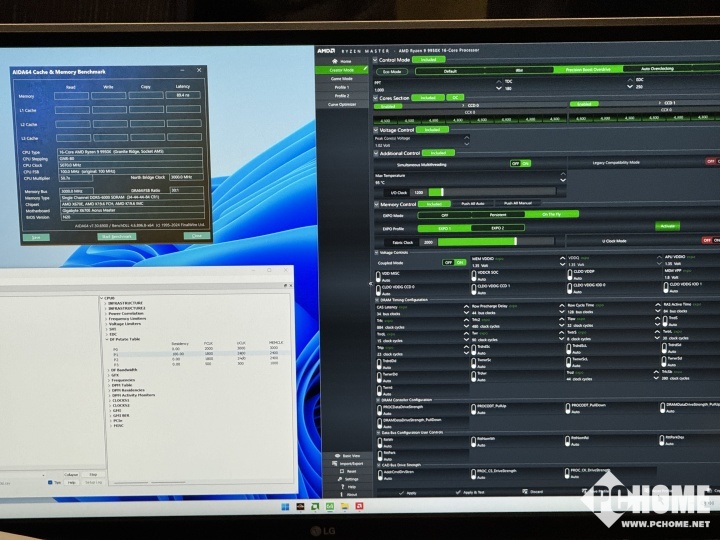This screenshot has height=540, width=720.
Task: Collapse the Additional Control section
Action: [x=376, y=153]
